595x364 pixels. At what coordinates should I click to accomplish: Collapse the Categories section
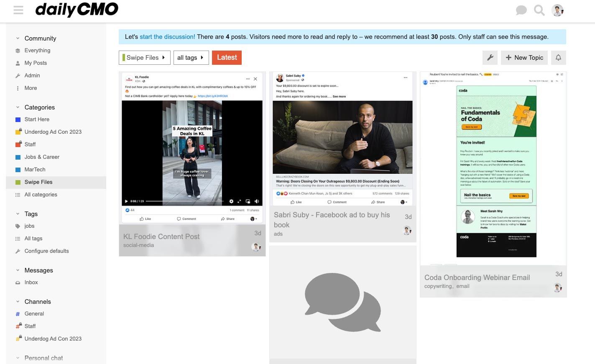tap(18, 107)
